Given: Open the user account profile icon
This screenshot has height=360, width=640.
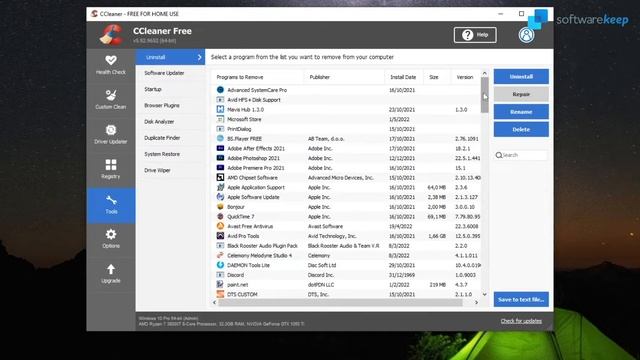Looking at the screenshot, I should (x=527, y=35).
